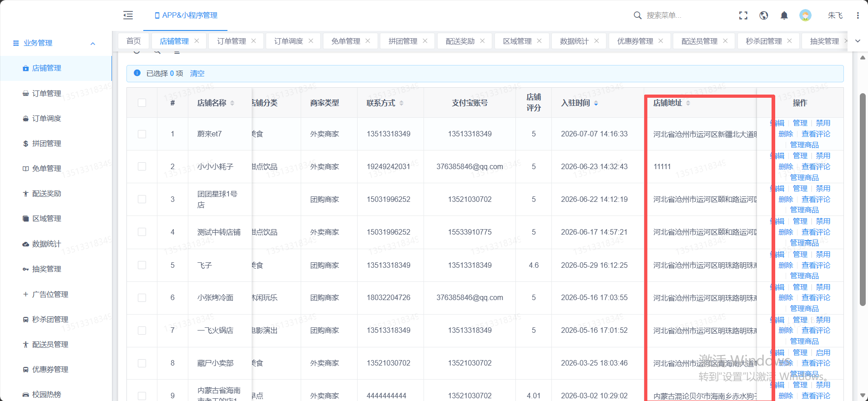Tick the select-all checkbox in table header

click(142, 103)
